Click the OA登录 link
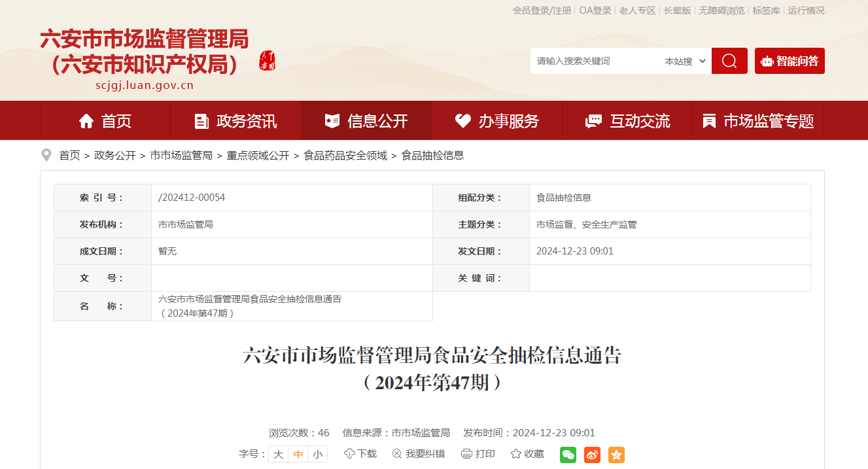 [x=595, y=10]
